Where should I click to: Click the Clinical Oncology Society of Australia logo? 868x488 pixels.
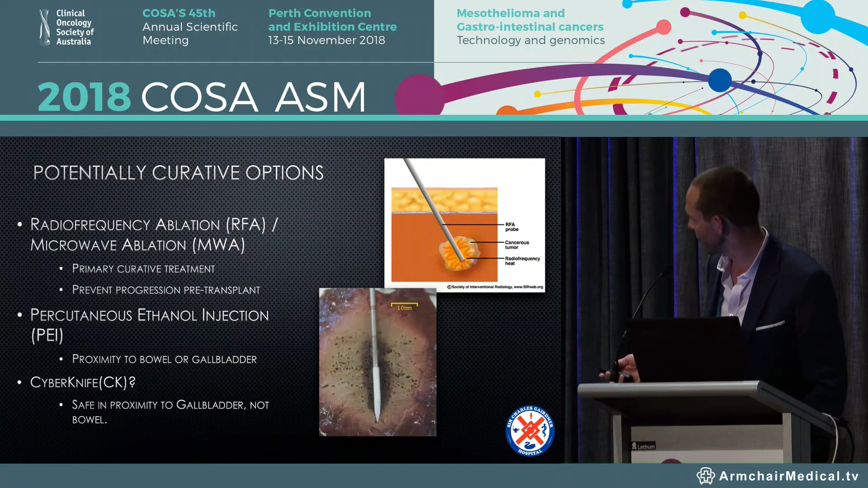pos(66,26)
